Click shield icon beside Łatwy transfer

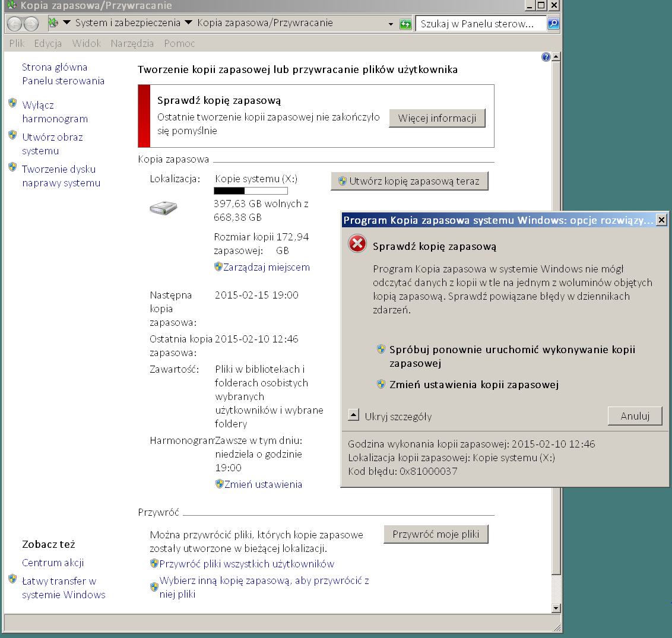[x=12, y=579]
